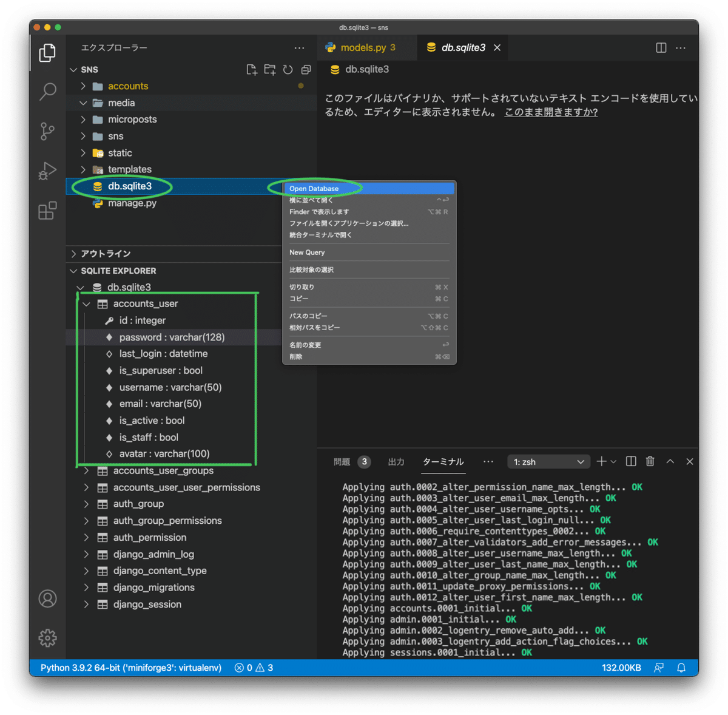Select the 1: zsh terminal dropdown
Screen dimensions: 728x715
pyautogui.click(x=549, y=462)
